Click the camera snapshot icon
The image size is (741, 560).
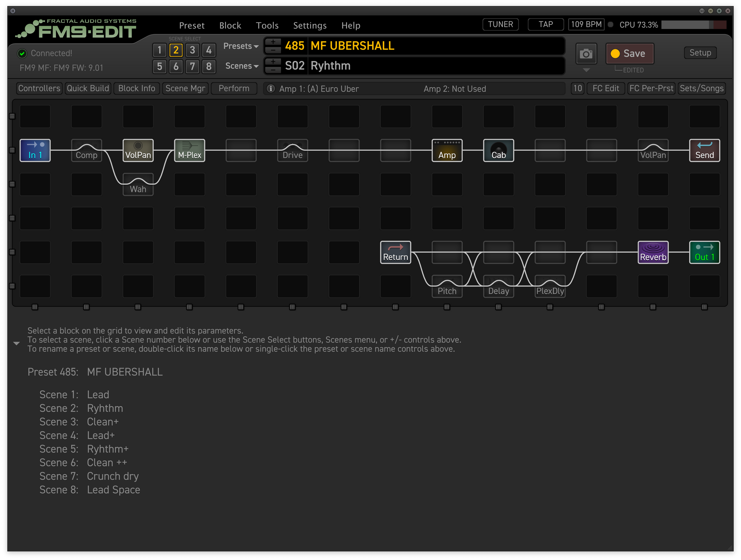coord(586,54)
